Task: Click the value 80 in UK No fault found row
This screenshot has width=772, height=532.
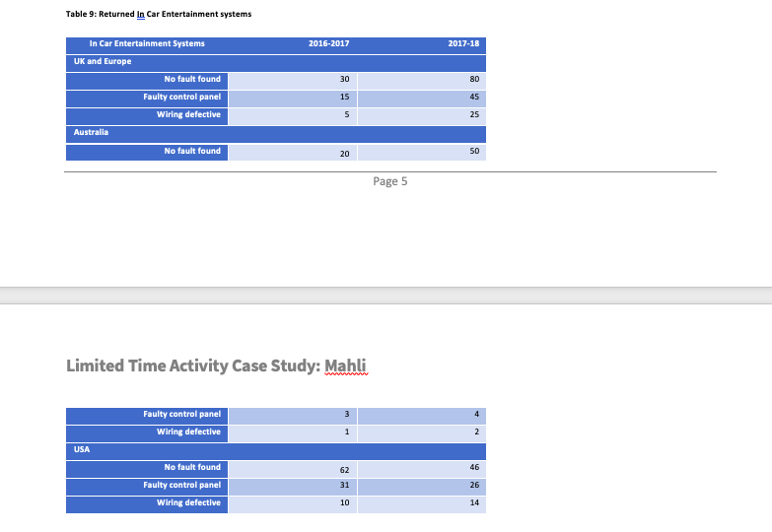Action: [474, 79]
